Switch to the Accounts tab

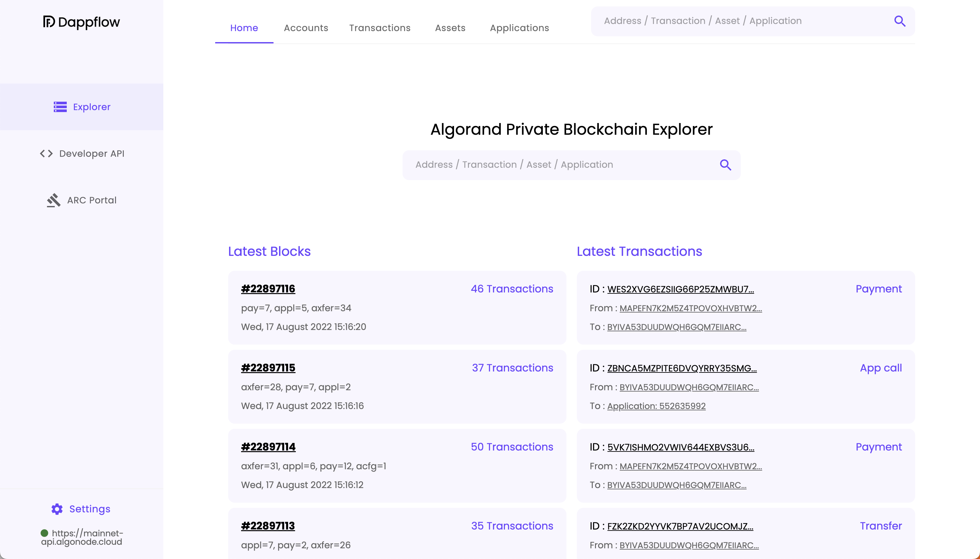point(306,28)
